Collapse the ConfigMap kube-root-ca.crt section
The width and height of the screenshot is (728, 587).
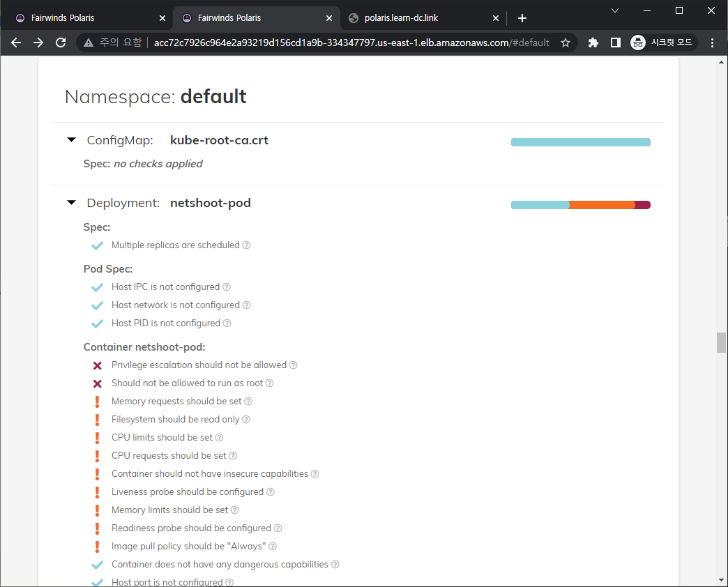pyautogui.click(x=71, y=139)
